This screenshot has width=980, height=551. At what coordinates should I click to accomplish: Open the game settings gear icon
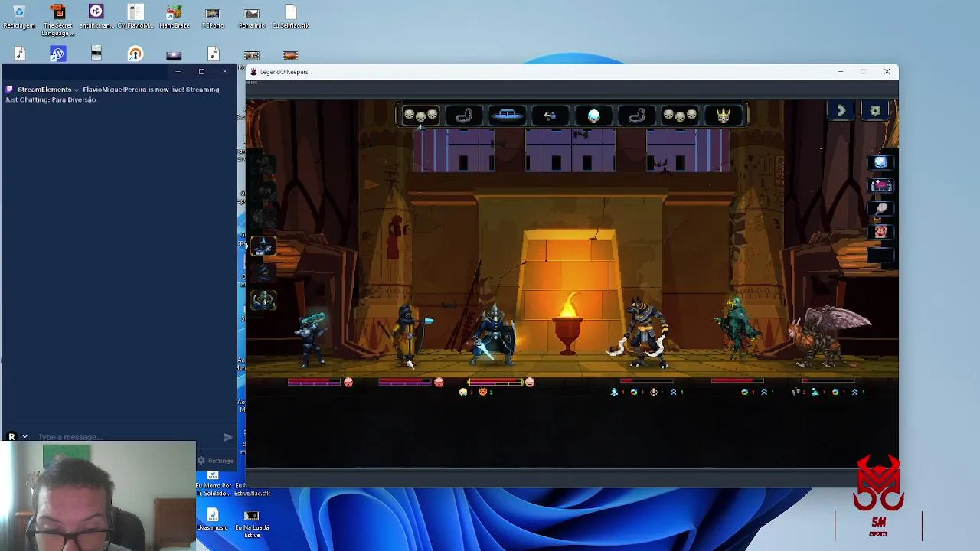tap(875, 111)
